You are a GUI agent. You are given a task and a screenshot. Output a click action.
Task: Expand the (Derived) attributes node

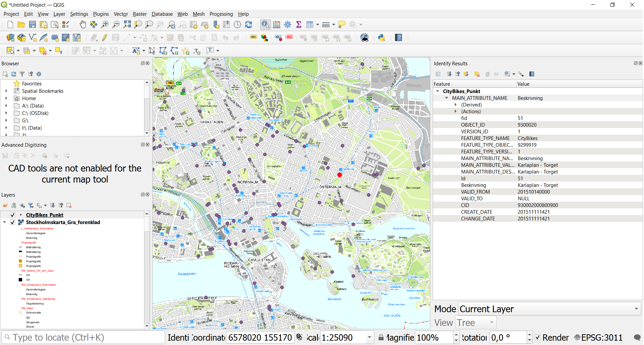pos(455,105)
